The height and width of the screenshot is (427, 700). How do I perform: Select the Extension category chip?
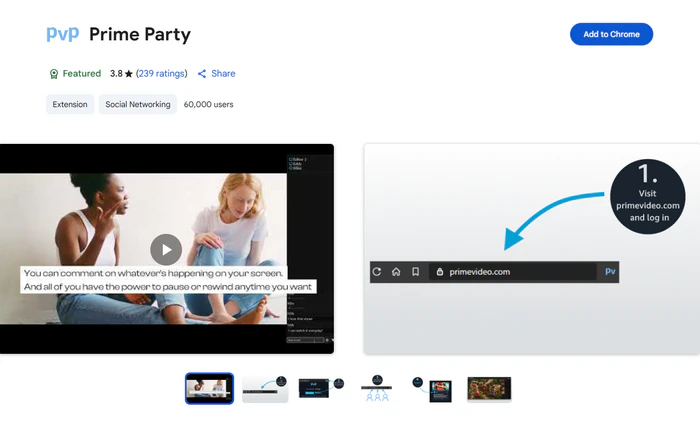pos(70,104)
